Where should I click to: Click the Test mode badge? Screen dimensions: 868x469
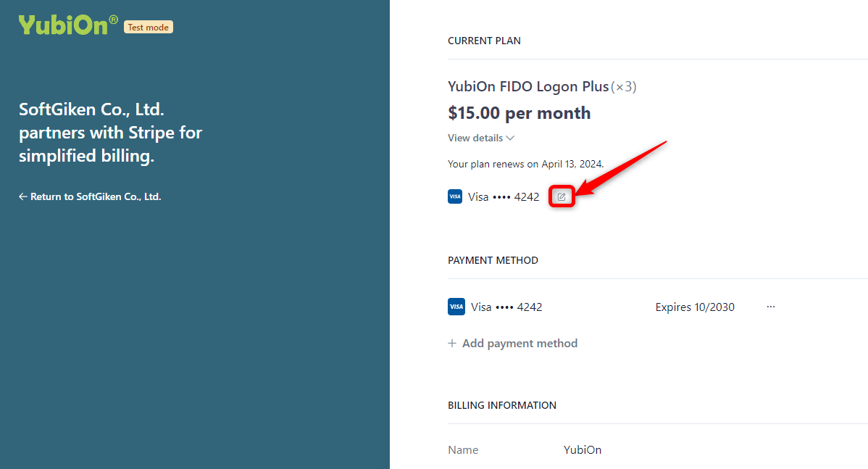[149, 27]
